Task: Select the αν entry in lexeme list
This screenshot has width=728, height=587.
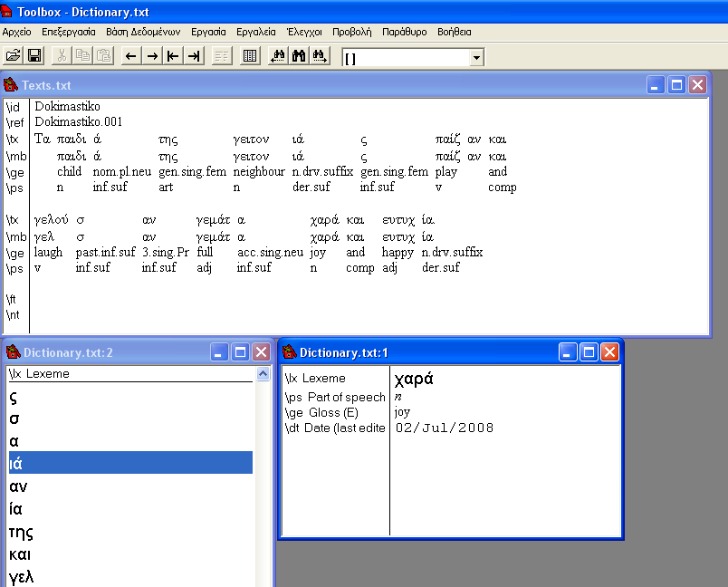Action: (130, 486)
